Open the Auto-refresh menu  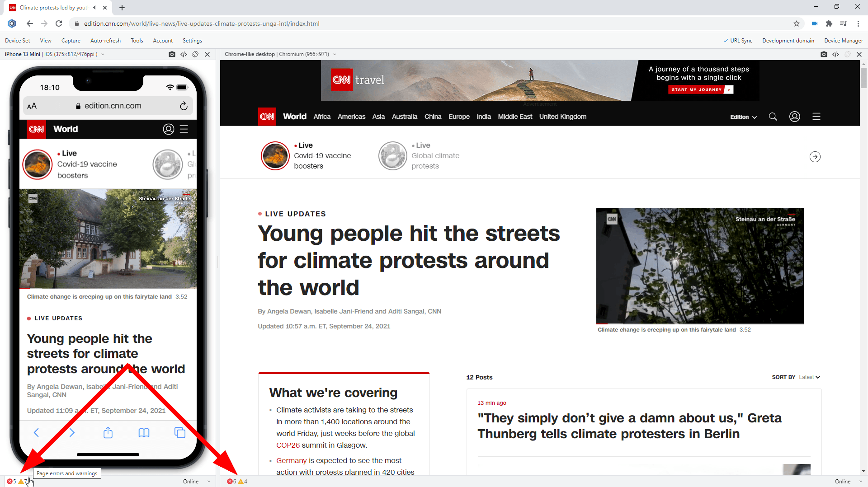(105, 41)
